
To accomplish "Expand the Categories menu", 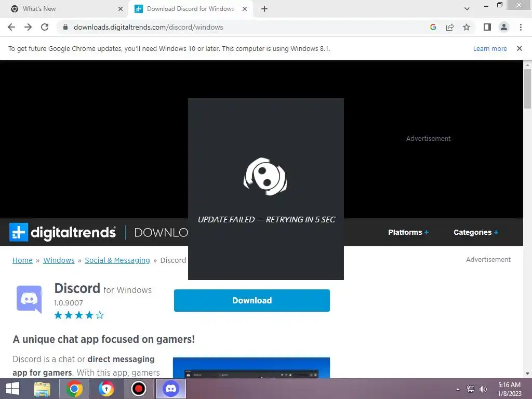I will pos(476,232).
